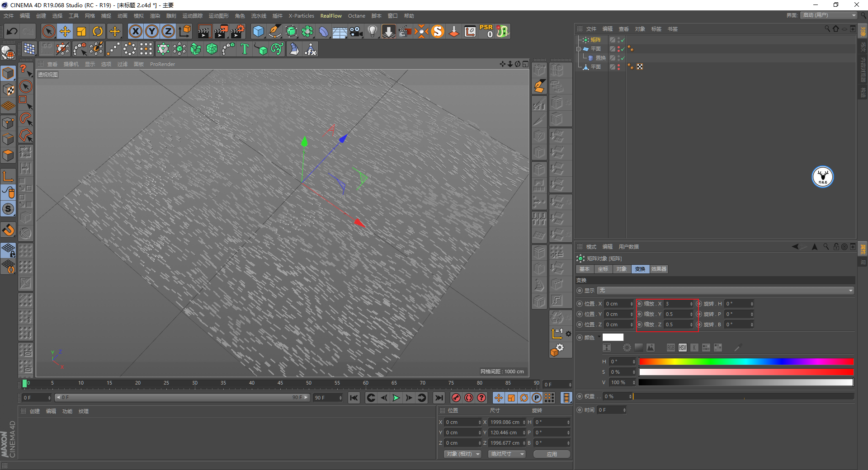Pick color with the eyedropper icon
868x470 pixels.
tap(737, 348)
